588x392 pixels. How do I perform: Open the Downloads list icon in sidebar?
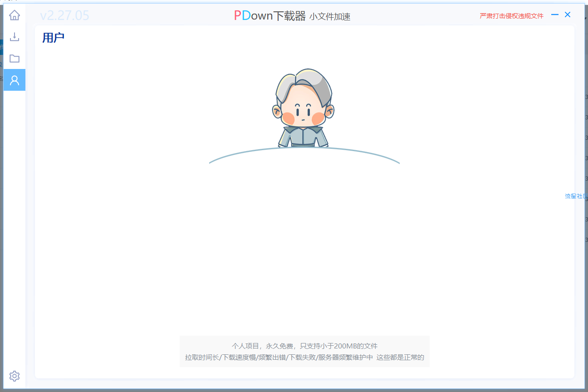(15, 37)
